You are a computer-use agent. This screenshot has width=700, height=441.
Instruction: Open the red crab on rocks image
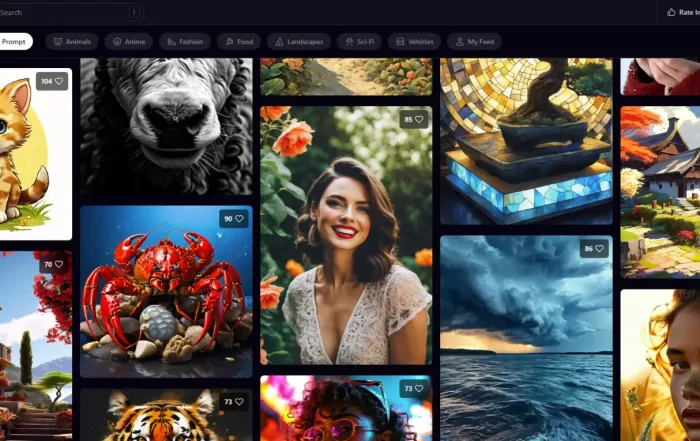(166, 291)
